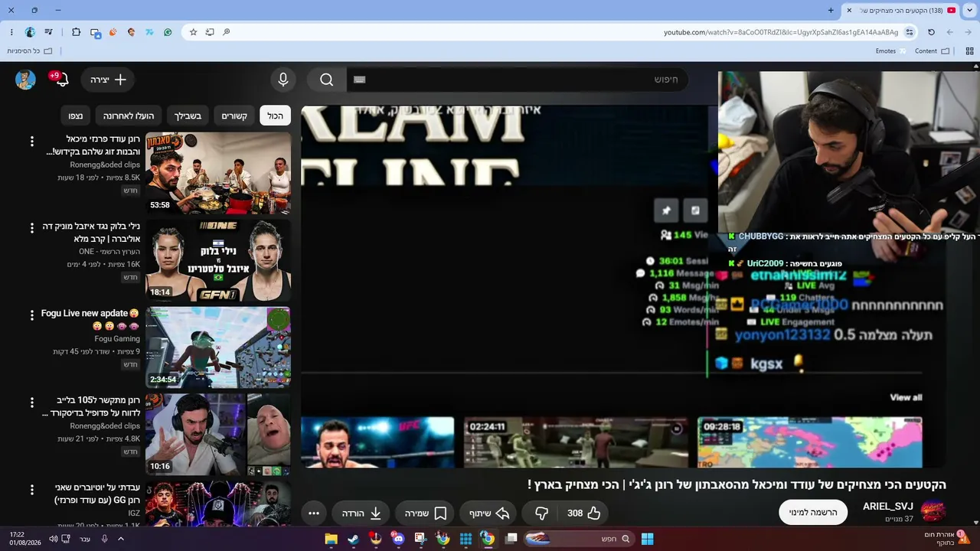Reload the page
Viewport: 980px width, 551px height.
pos(931,32)
